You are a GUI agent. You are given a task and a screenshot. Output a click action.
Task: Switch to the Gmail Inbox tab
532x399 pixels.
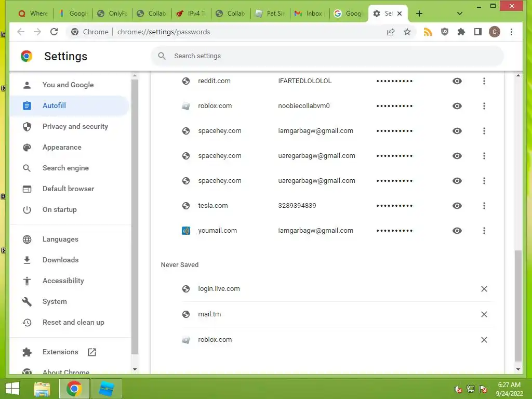pos(310,14)
